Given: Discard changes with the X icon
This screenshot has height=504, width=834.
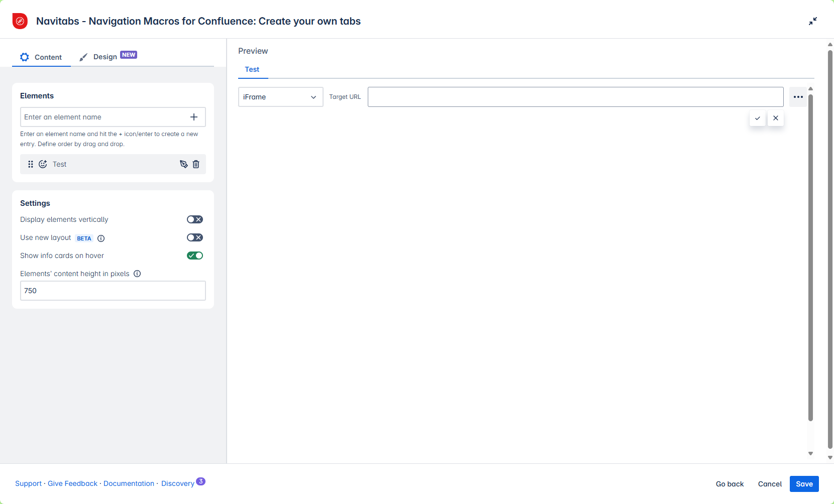Looking at the screenshot, I should (776, 118).
